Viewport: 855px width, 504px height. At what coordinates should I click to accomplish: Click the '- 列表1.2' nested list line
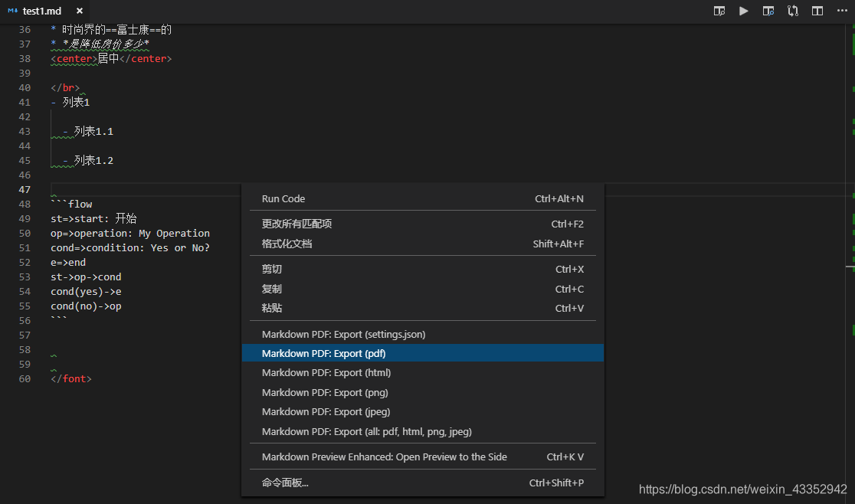click(88, 160)
